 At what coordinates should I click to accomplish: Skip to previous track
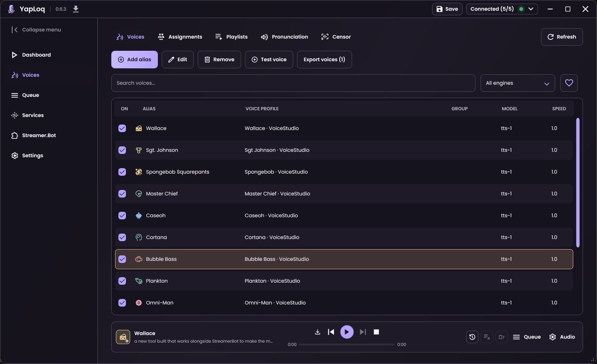tap(331, 332)
